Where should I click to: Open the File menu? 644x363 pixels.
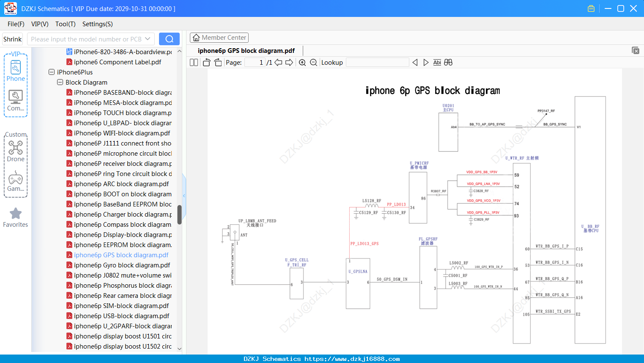(16, 24)
